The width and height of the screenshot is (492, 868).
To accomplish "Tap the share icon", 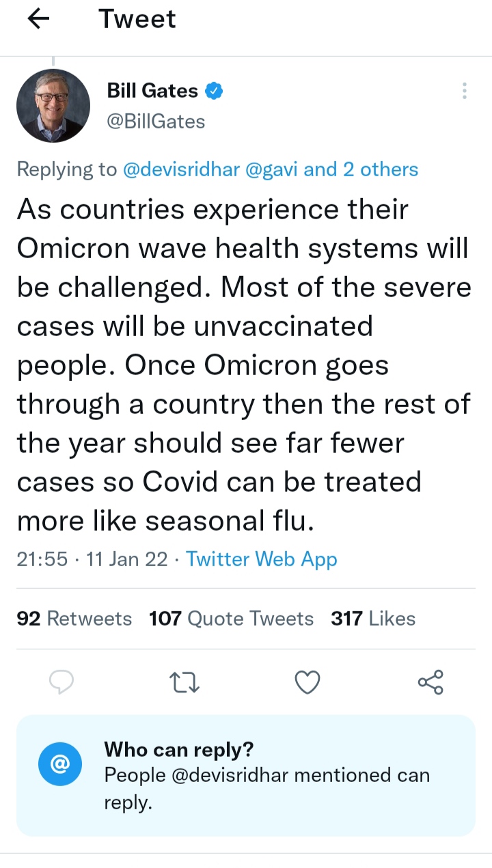I will coord(430,682).
